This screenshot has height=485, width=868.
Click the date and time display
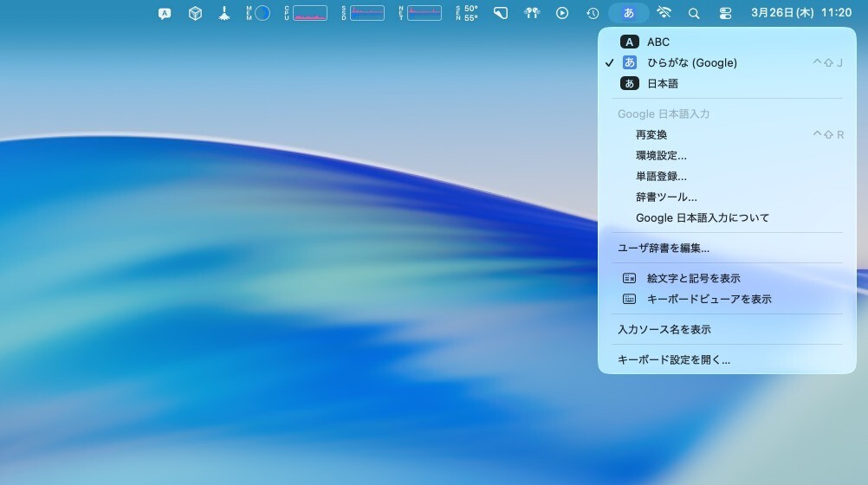pyautogui.click(x=801, y=13)
